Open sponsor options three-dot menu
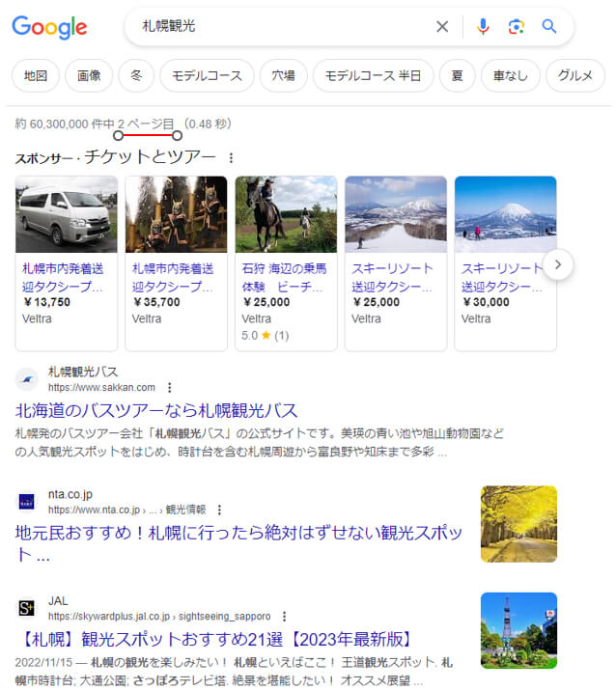This screenshot has height=690, width=616. 231,157
